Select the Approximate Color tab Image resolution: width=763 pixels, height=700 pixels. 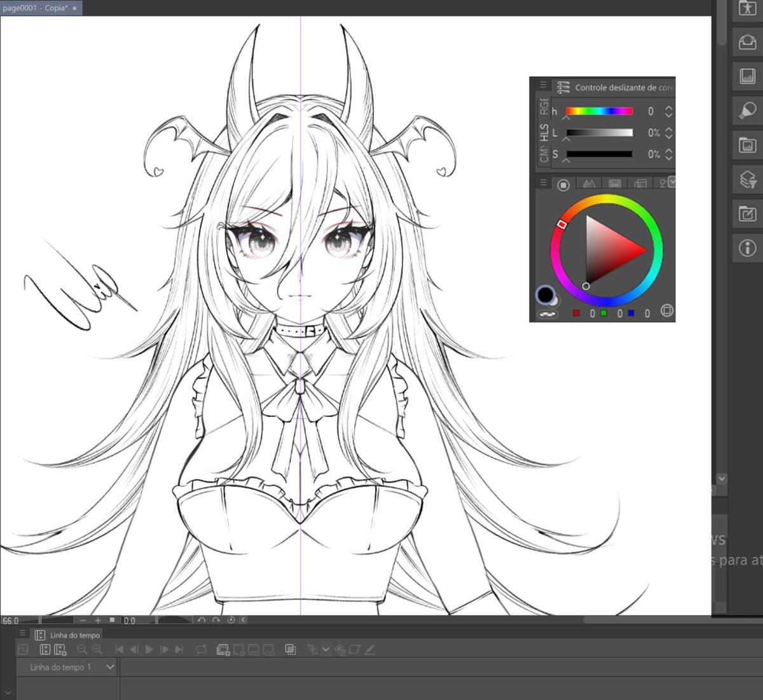tap(640, 184)
